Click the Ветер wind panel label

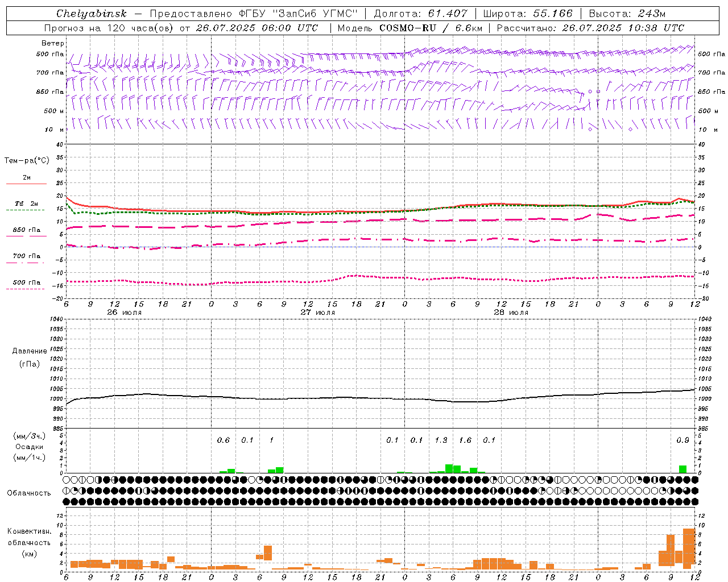pos(52,43)
